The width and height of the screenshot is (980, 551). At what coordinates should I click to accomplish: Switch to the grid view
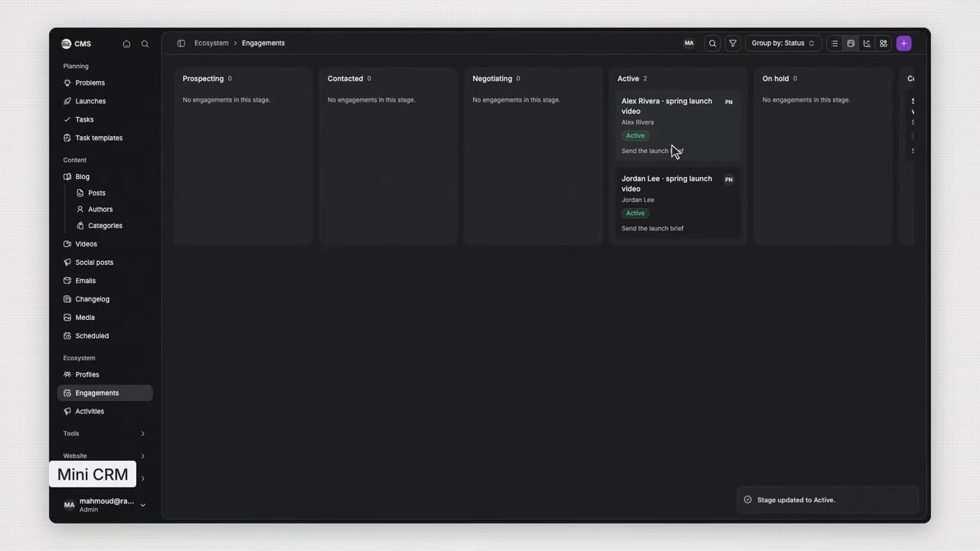[x=884, y=44]
